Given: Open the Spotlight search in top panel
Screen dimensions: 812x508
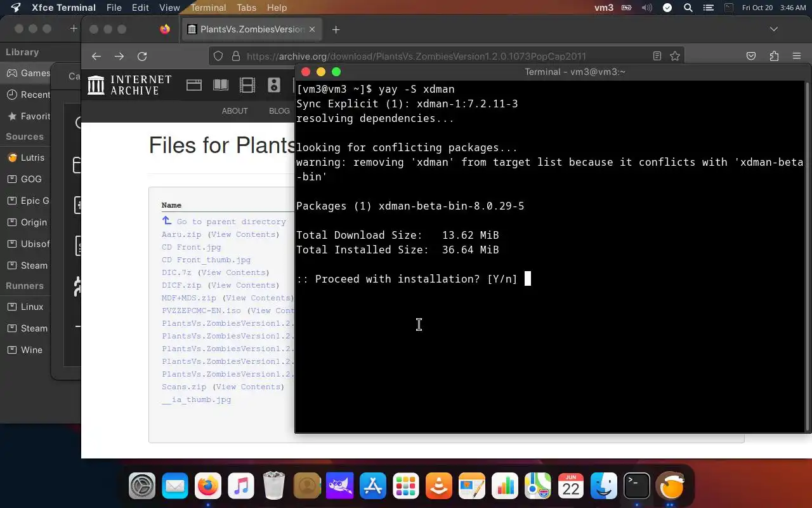Looking at the screenshot, I should 688,8.
